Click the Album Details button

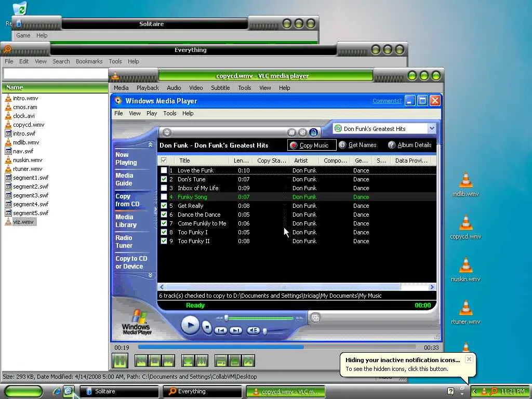(x=410, y=145)
